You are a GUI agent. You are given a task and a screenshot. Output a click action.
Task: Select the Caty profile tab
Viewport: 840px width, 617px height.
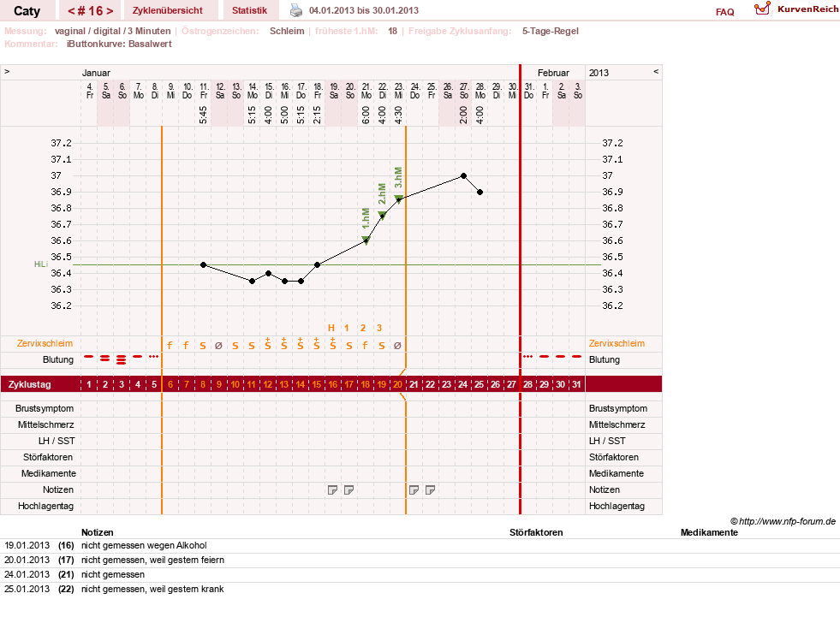point(27,11)
